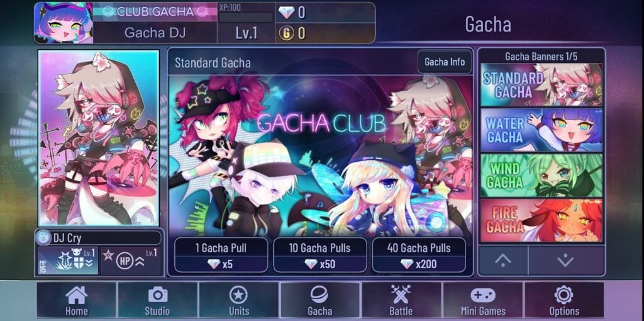Choose the Fire Gacha banner
Image resolution: width=644 pixels, height=321 pixels.
541,220
